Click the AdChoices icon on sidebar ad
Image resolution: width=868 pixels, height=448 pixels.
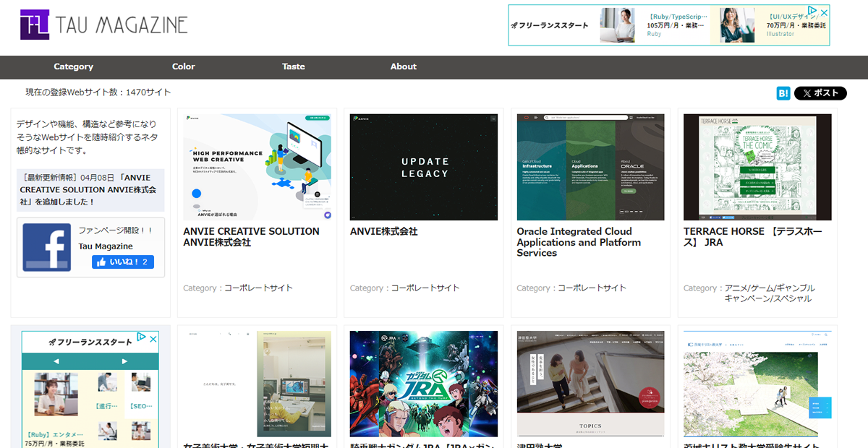tap(142, 337)
